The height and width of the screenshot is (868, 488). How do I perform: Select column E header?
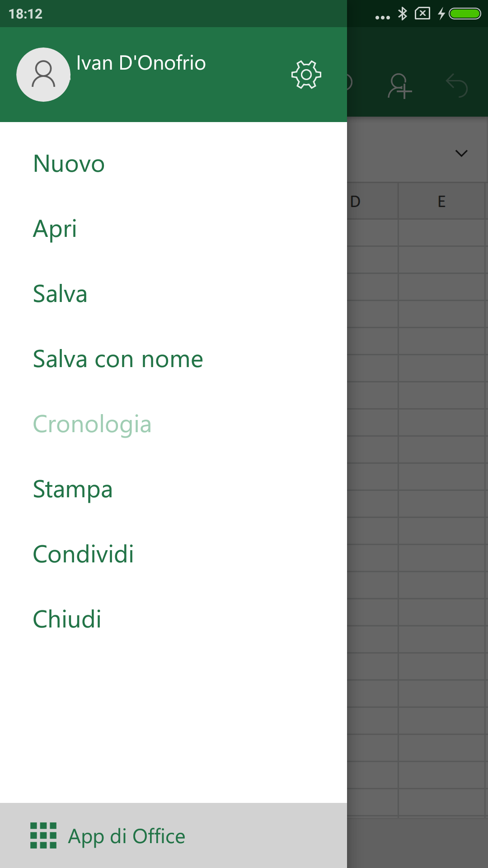click(441, 201)
